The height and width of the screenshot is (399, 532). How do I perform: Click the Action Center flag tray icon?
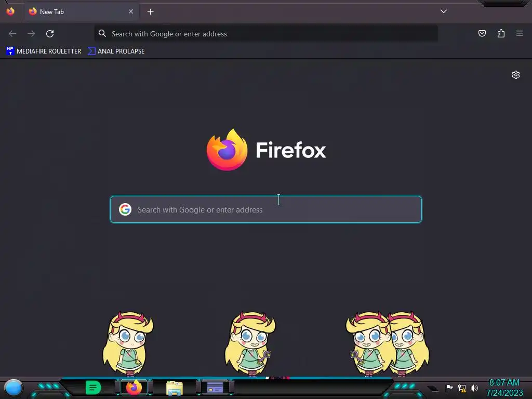(x=449, y=388)
